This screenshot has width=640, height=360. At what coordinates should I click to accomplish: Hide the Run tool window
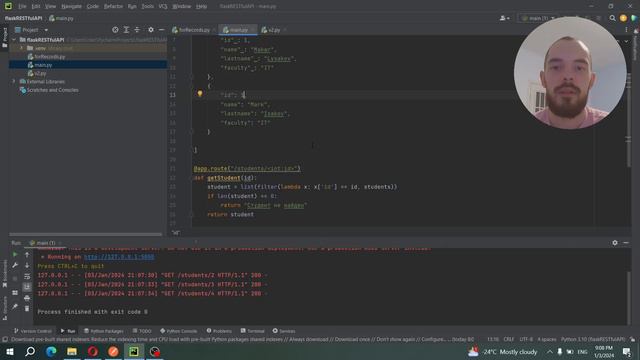point(626,242)
